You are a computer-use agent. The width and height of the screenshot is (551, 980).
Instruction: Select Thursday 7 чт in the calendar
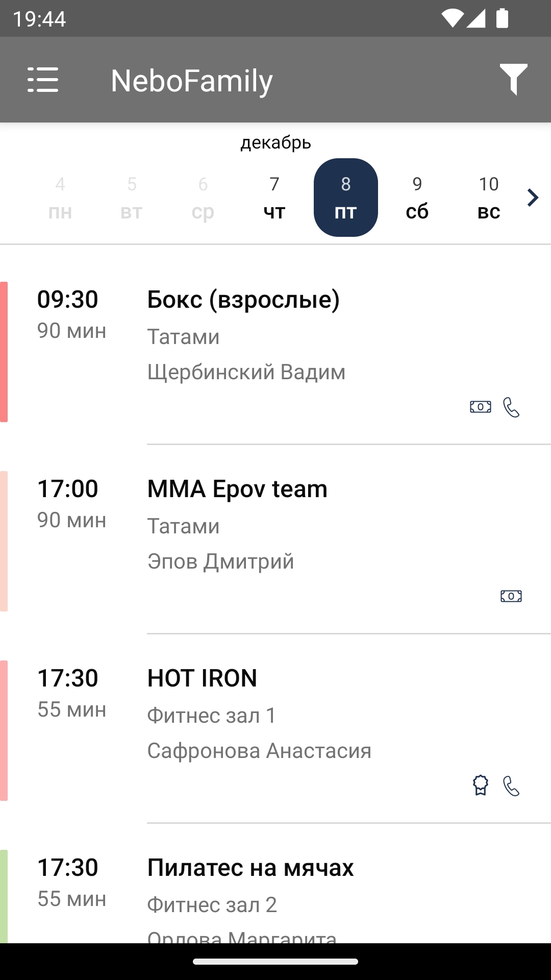coord(274,198)
